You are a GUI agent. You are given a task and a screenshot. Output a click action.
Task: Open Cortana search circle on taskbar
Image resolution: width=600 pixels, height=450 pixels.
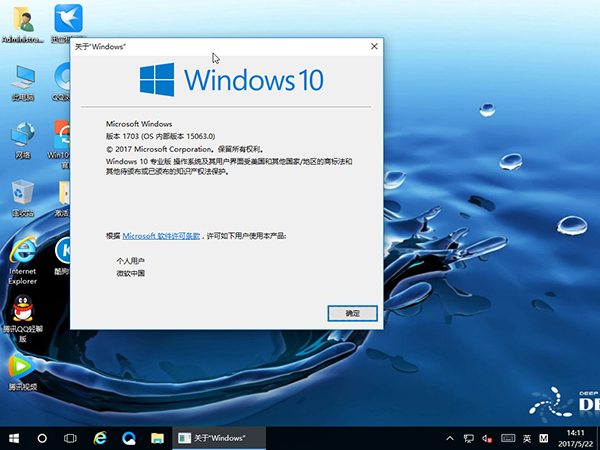click(43, 438)
